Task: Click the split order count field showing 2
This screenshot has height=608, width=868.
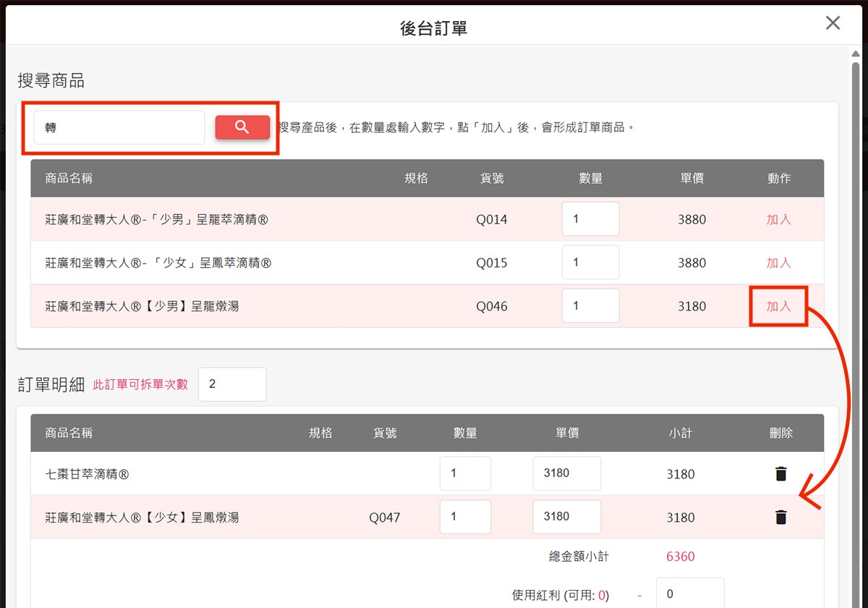Action: [x=232, y=384]
